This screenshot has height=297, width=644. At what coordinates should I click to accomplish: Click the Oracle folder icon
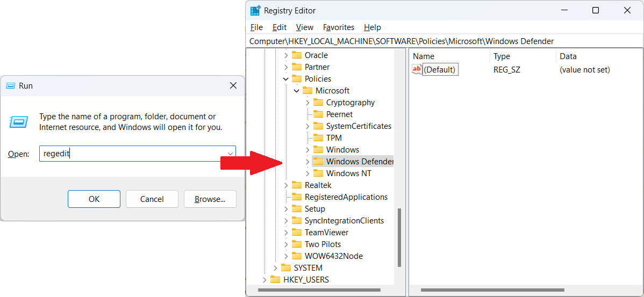(x=297, y=55)
